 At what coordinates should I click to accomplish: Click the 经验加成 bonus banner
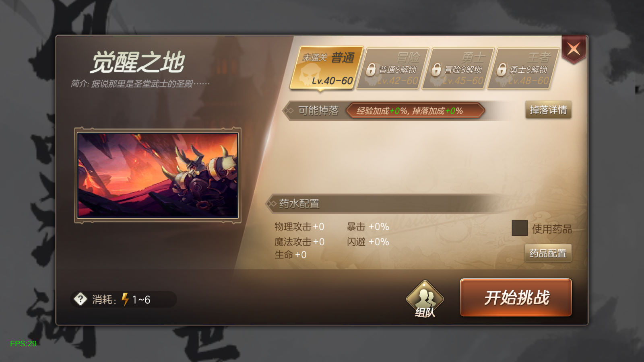(415, 111)
